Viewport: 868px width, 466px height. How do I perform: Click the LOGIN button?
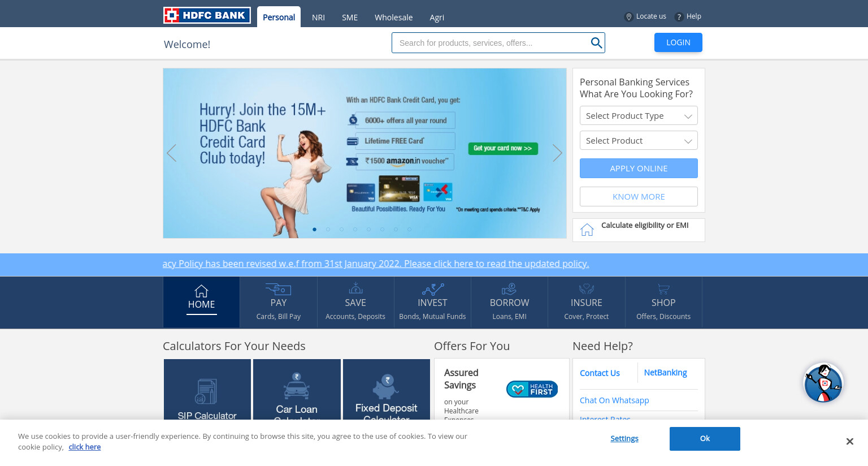click(x=678, y=42)
